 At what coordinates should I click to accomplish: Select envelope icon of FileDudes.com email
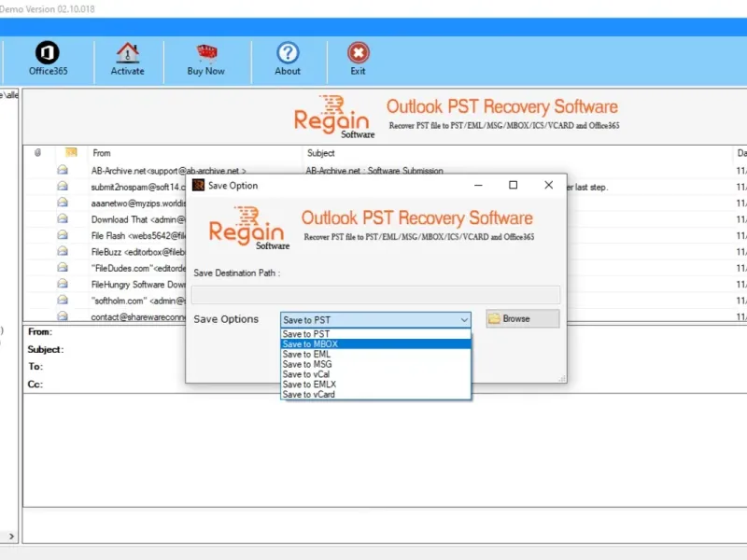(63, 267)
